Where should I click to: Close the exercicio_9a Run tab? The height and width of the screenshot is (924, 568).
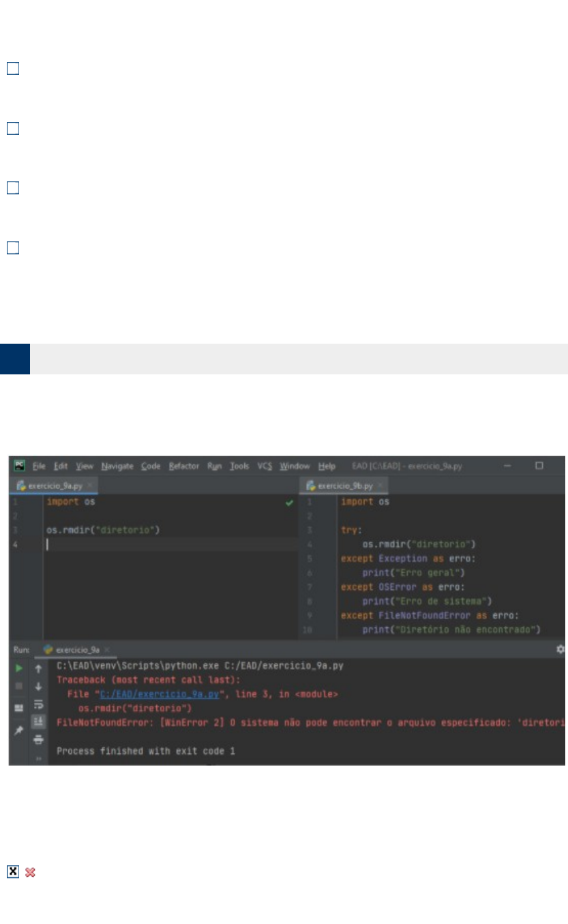(x=107, y=651)
